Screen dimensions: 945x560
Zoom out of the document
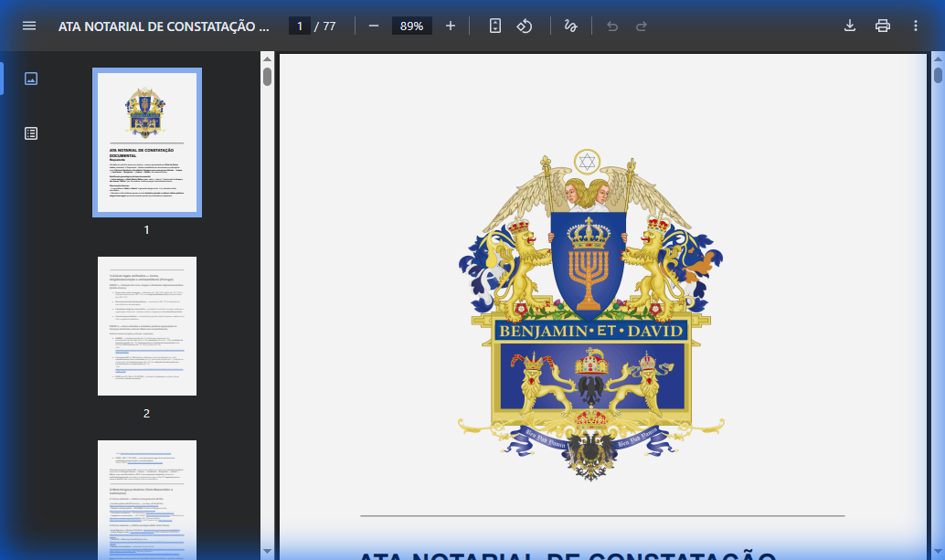coord(372,26)
